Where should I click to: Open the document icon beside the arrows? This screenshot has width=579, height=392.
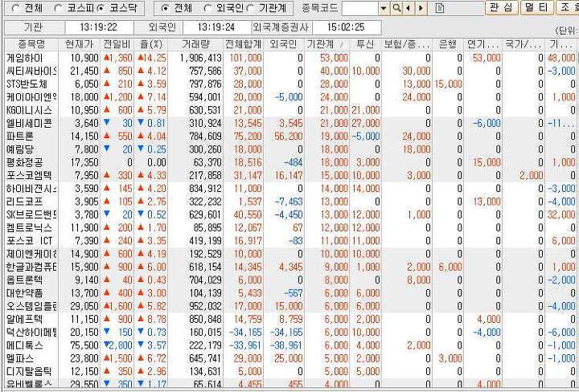pos(439,8)
